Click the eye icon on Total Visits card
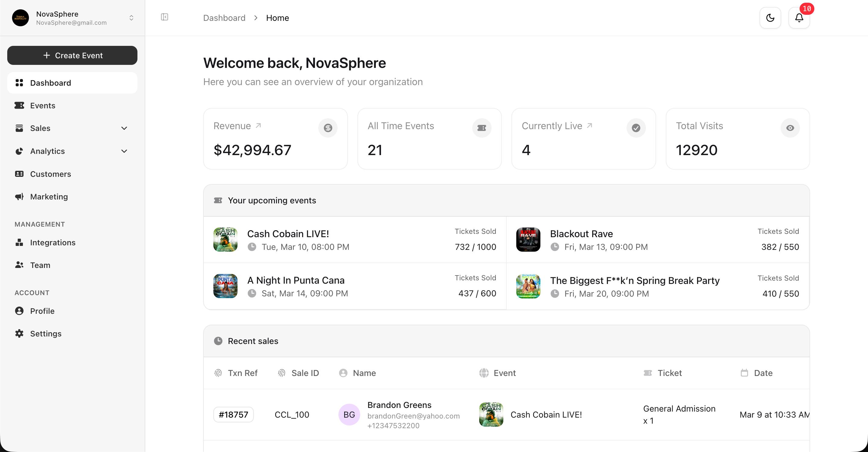The width and height of the screenshot is (868, 452). (790, 128)
